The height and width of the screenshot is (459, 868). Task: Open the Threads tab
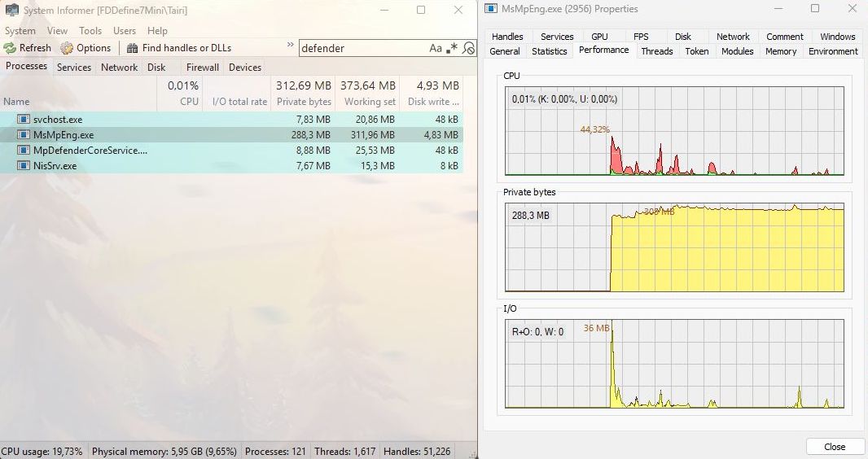pos(657,51)
